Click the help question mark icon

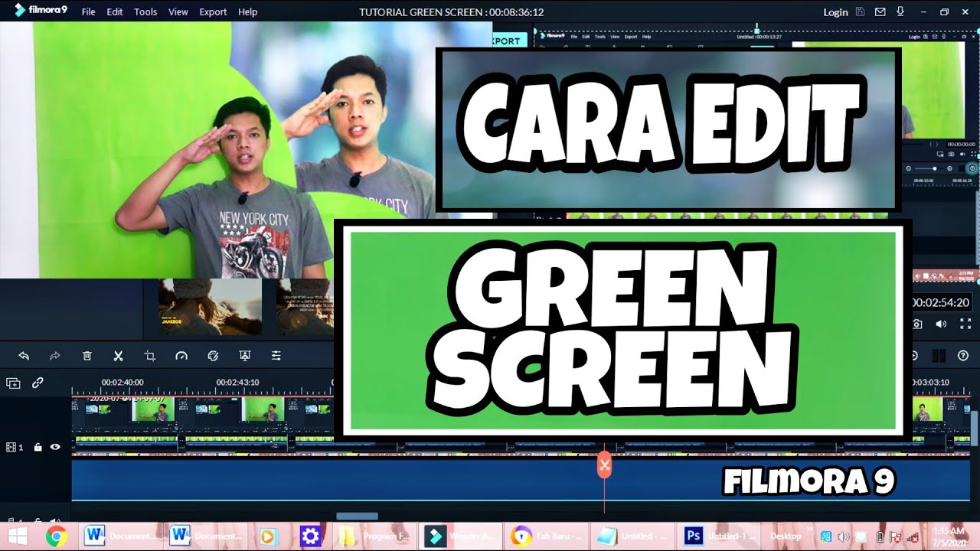coord(963,356)
